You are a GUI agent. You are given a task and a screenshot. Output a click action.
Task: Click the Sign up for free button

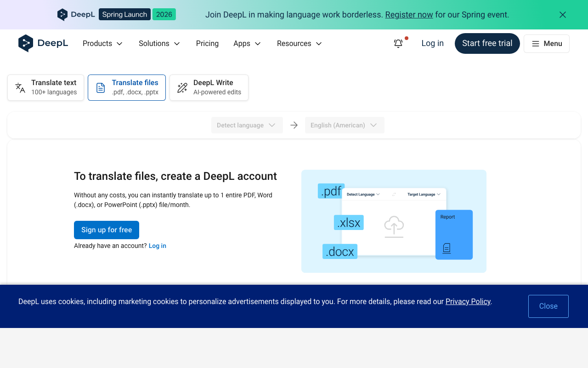tap(107, 230)
